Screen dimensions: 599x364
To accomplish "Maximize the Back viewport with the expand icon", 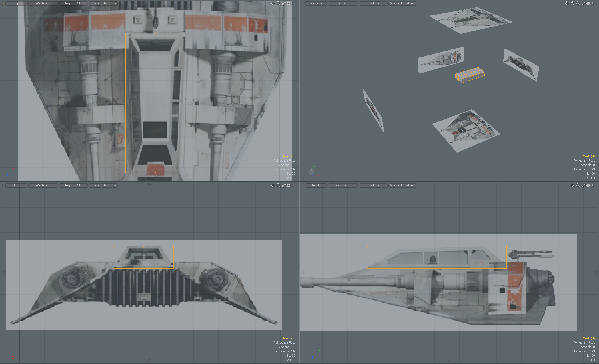I will point(284,185).
